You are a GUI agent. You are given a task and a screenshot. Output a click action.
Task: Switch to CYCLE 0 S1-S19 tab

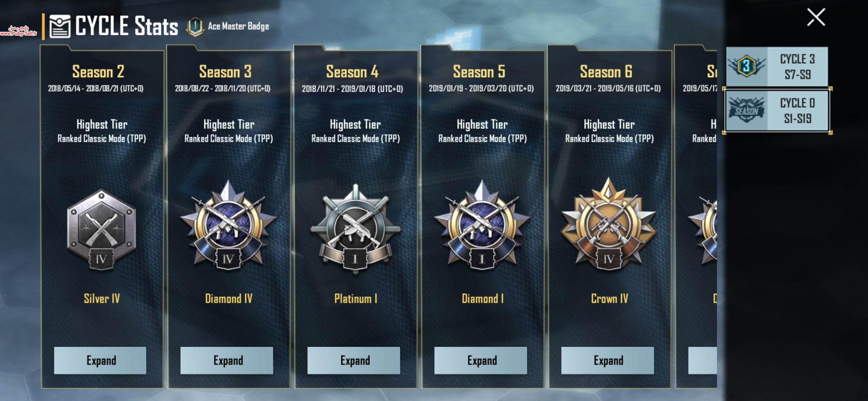777,111
